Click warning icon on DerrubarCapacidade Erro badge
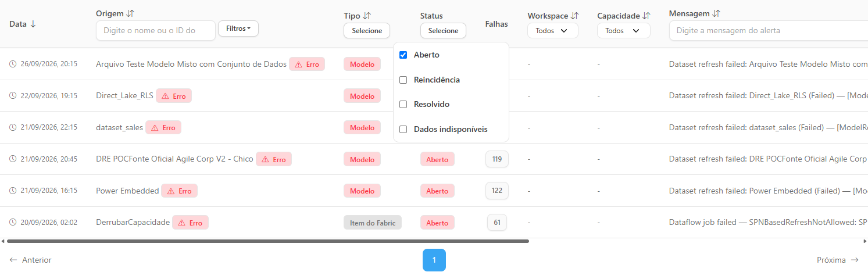This screenshot has width=868, height=272. point(182,223)
